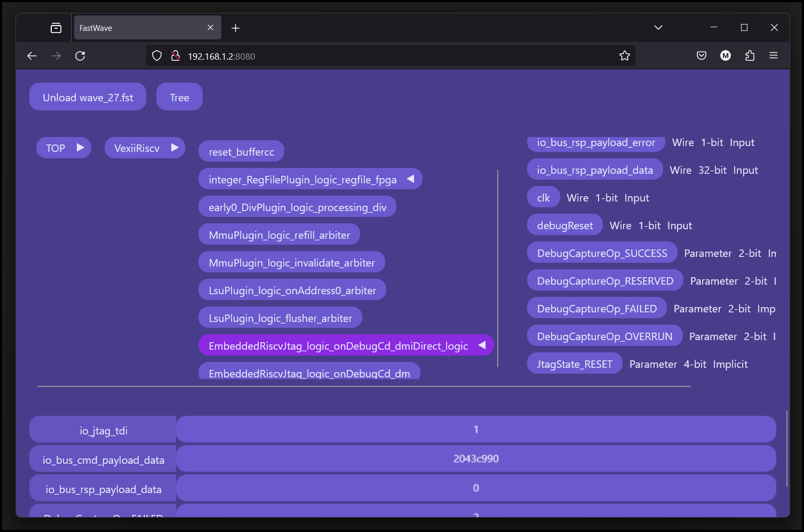The image size is (804, 532).
Task: List all tabs dropdown chevron
Action: point(658,28)
